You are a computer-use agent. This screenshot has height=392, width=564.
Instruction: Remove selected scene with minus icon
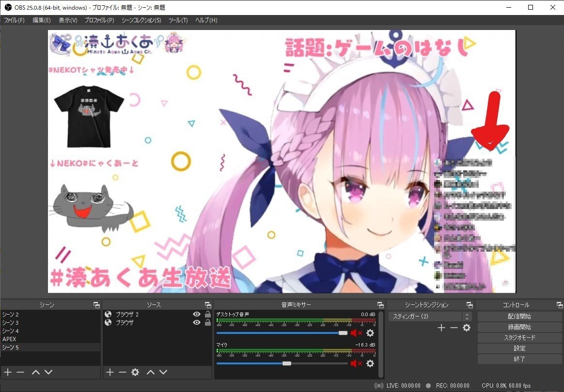[20, 372]
